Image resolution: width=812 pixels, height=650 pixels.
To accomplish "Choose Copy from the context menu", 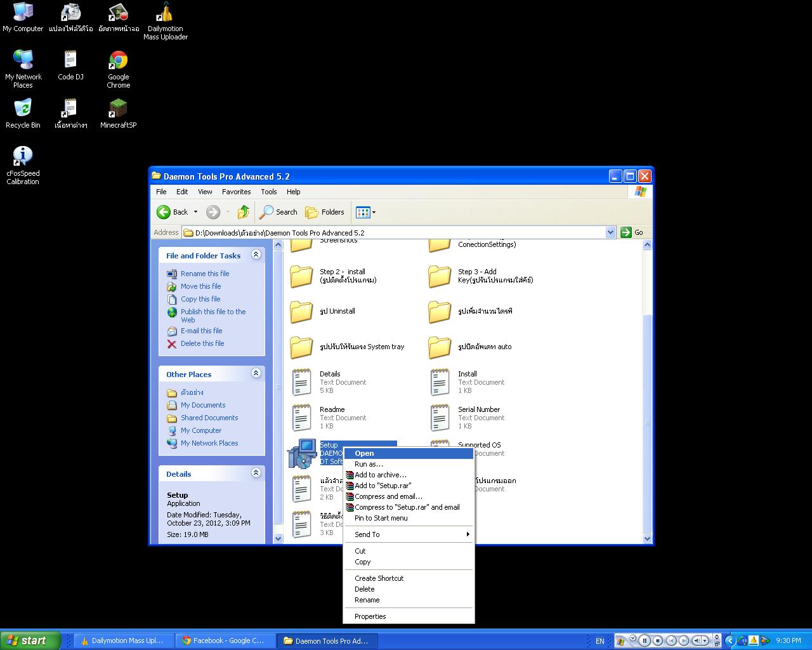I will pyautogui.click(x=409, y=562).
